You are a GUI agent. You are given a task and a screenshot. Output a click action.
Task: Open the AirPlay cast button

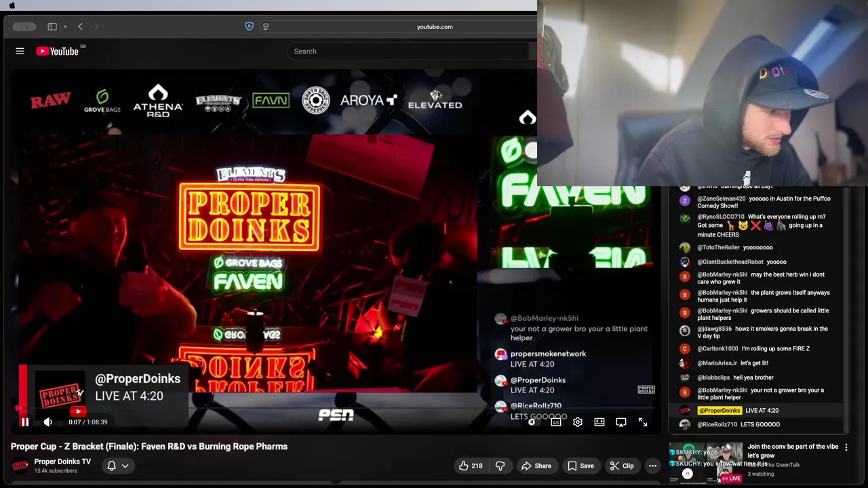621,422
